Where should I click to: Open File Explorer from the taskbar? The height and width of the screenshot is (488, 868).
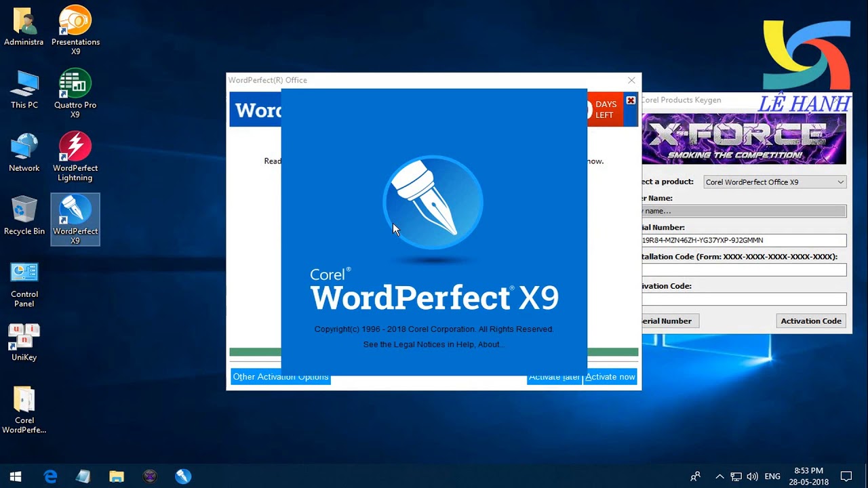tap(116, 476)
